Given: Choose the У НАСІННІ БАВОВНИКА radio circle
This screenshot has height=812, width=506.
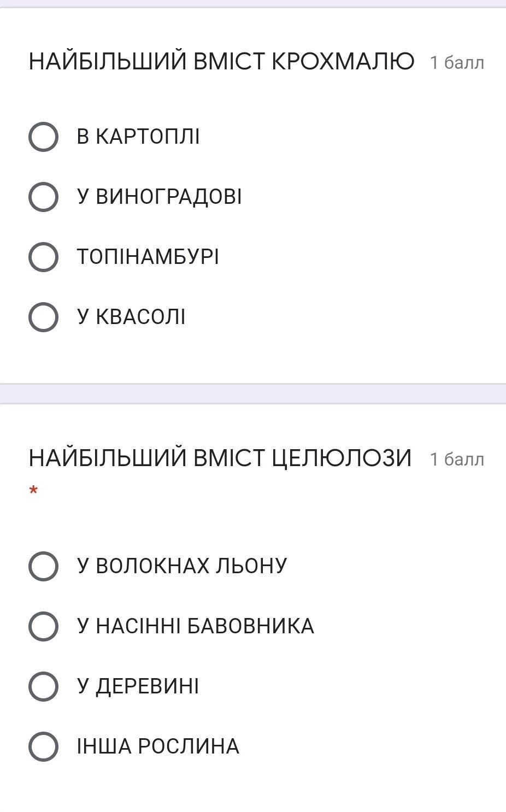Looking at the screenshot, I should [43, 626].
